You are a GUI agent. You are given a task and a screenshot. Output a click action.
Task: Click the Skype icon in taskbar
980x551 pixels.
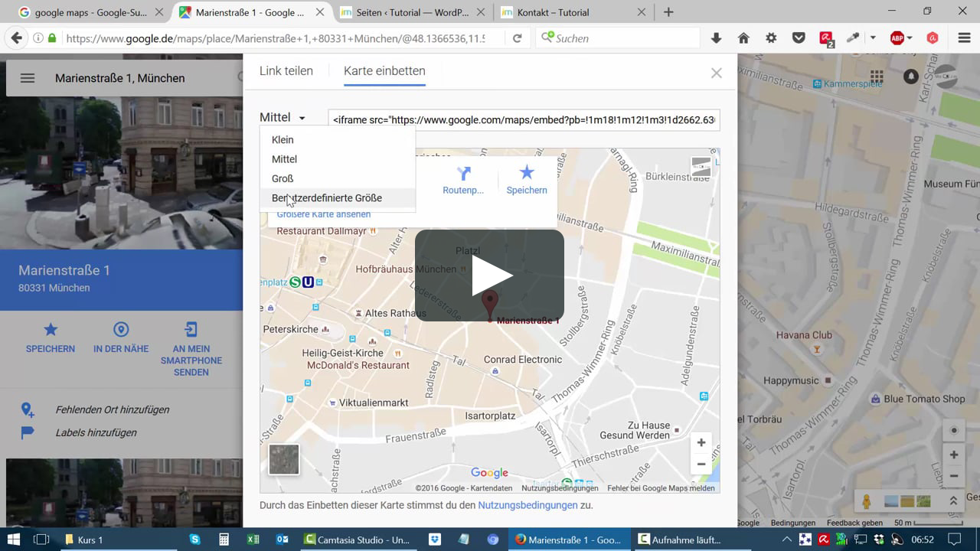[195, 540]
